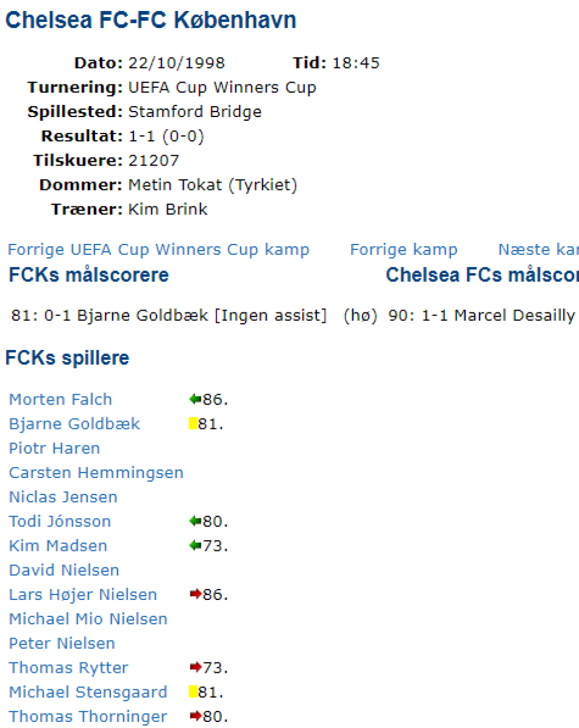Go to Forrige kamp link
579x728 pixels.
coord(404,249)
